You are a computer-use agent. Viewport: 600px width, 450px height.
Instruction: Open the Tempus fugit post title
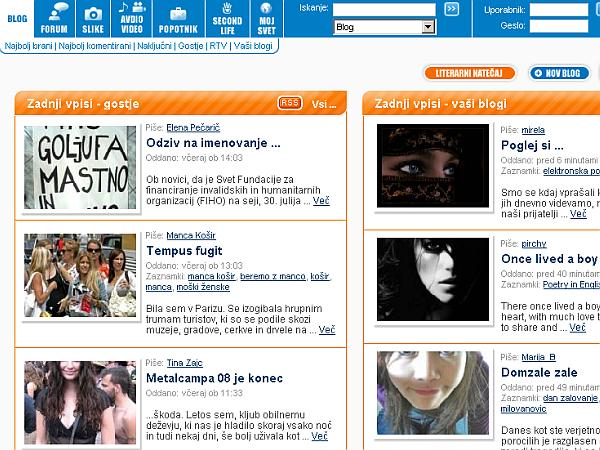tap(184, 250)
